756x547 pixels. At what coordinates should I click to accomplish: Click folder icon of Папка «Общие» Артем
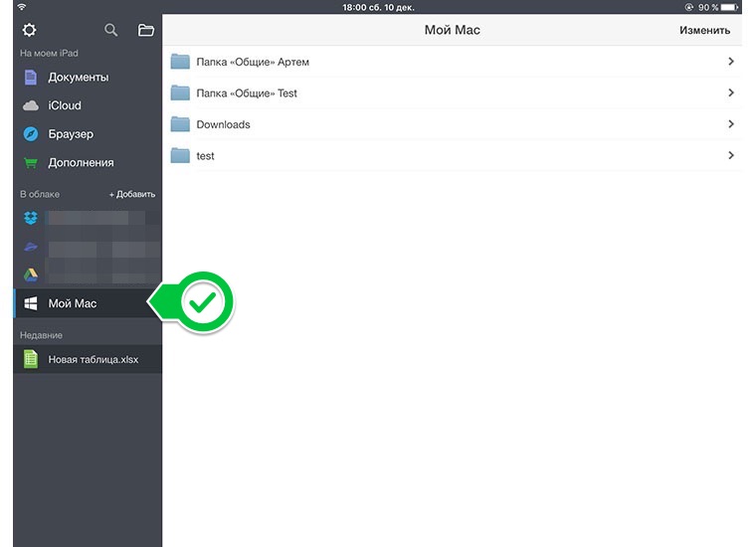[x=180, y=62]
